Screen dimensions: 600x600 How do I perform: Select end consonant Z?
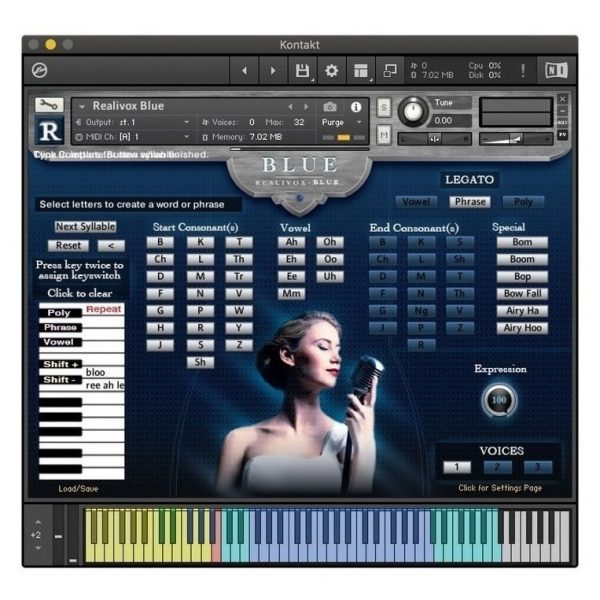pyautogui.click(x=460, y=328)
